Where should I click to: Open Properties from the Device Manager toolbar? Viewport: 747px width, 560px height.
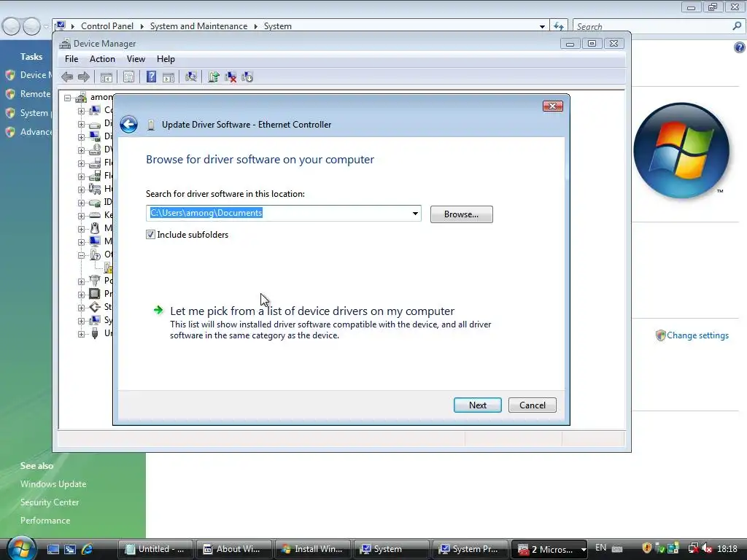tap(128, 77)
